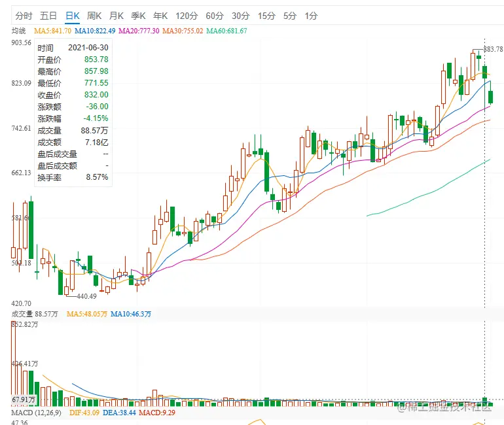Click the change percent -4.15% value
This screenshot has height=425, width=504.
(x=96, y=118)
